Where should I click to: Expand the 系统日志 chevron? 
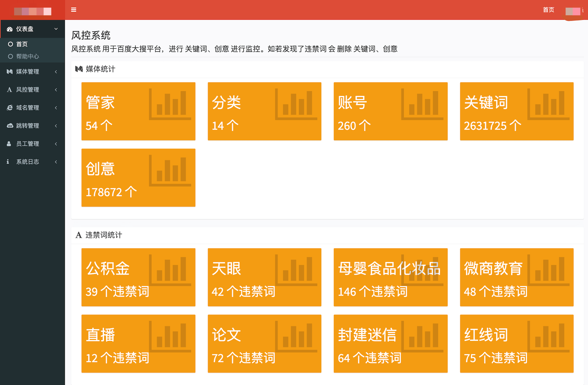[56, 162]
